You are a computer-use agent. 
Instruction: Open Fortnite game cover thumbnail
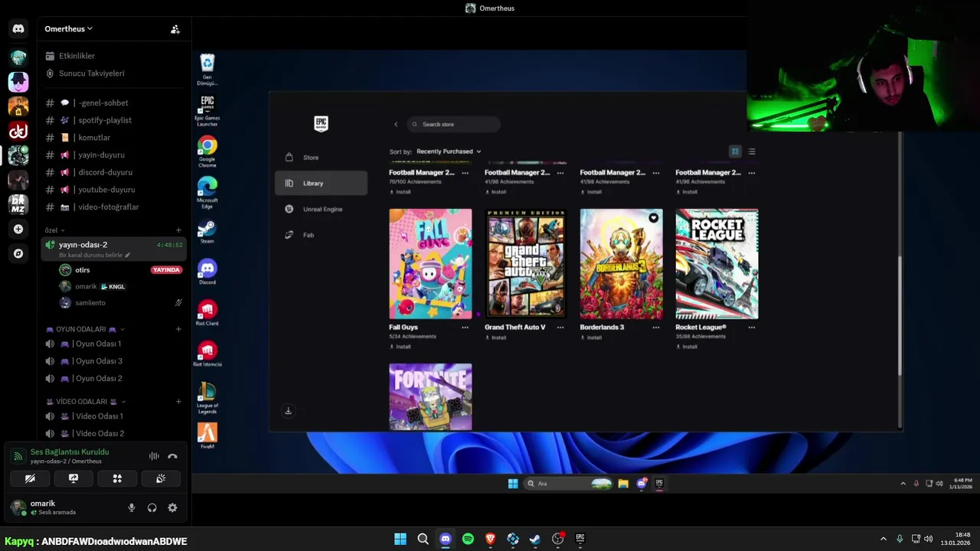pos(430,397)
